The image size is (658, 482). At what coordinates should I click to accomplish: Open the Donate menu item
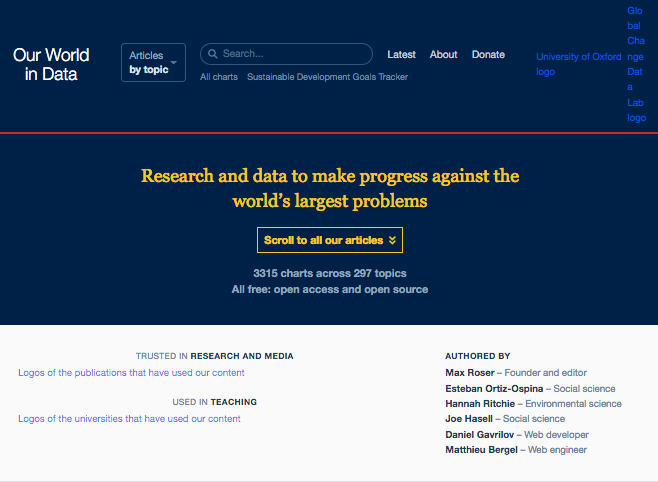tap(488, 55)
